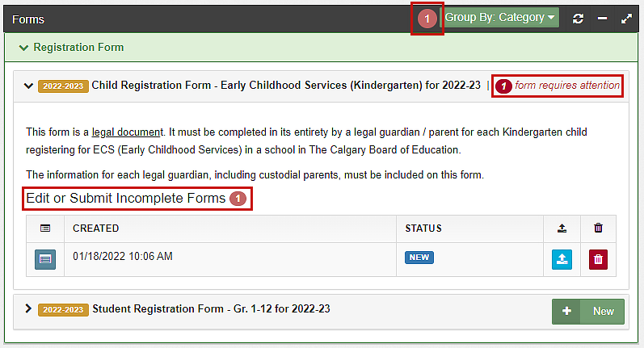Click the upload column header icon
The width and height of the screenshot is (644, 348).
[562, 229]
